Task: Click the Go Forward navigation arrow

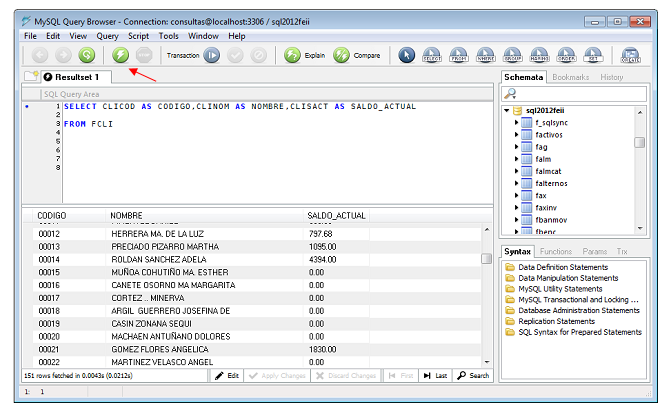Action: [x=63, y=55]
